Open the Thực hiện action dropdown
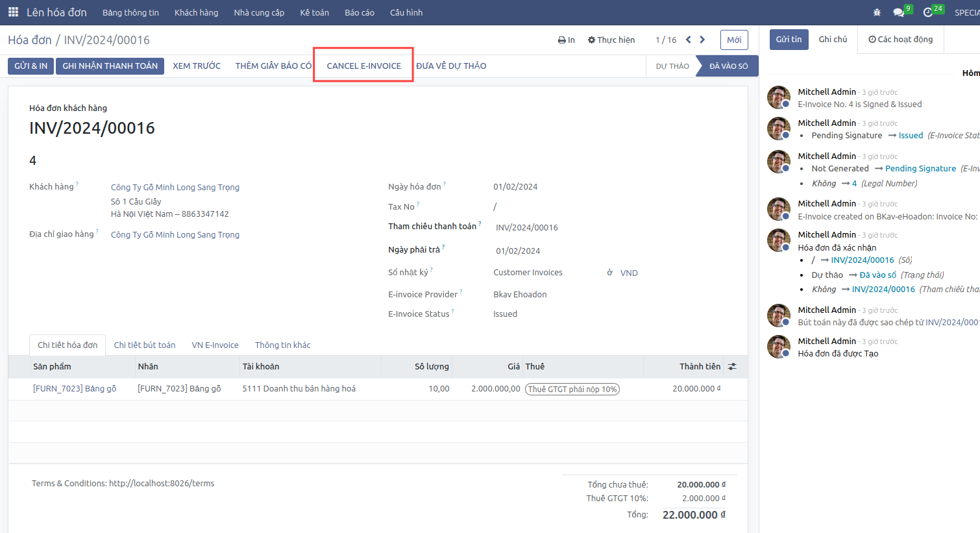This screenshot has width=980, height=533. pos(611,40)
